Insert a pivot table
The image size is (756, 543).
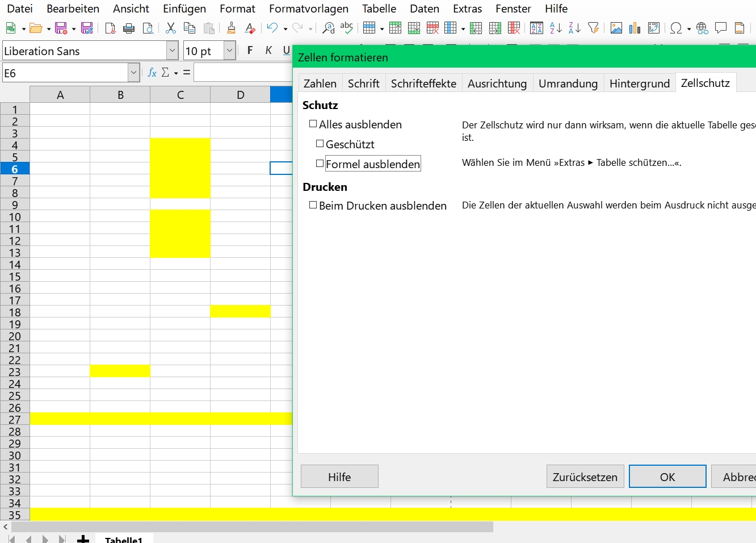(654, 28)
